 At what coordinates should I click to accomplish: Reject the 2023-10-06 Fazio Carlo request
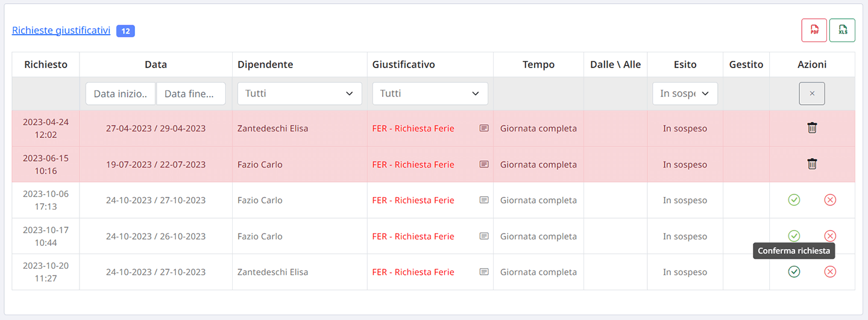pyautogui.click(x=830, y=200)
